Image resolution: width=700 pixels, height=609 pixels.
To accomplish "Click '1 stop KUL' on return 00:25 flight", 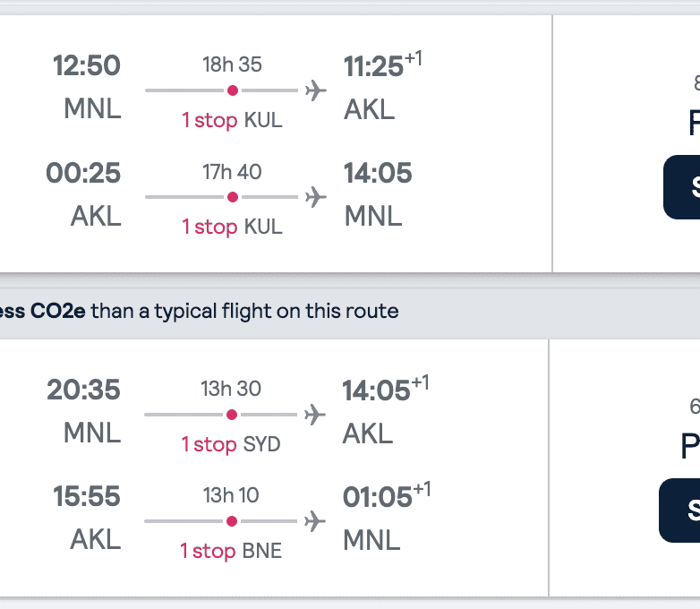I will (232, 227).
